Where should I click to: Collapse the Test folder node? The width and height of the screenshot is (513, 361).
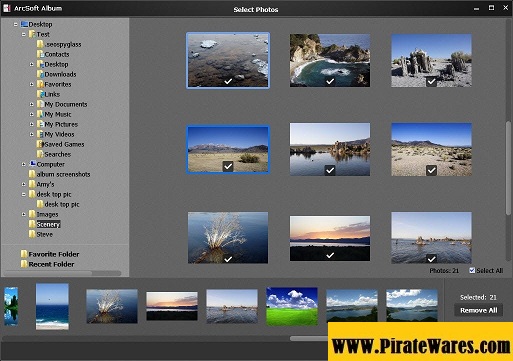point(24,34)
